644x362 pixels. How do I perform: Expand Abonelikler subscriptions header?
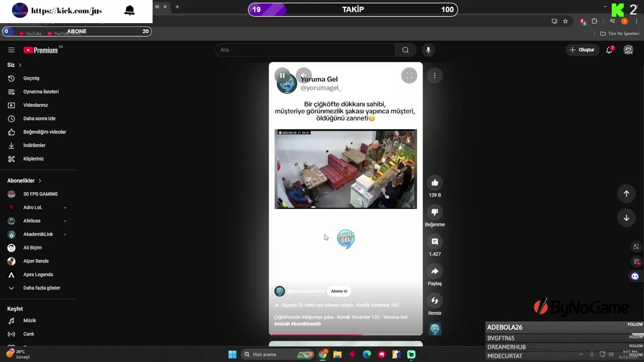(24, 180)
